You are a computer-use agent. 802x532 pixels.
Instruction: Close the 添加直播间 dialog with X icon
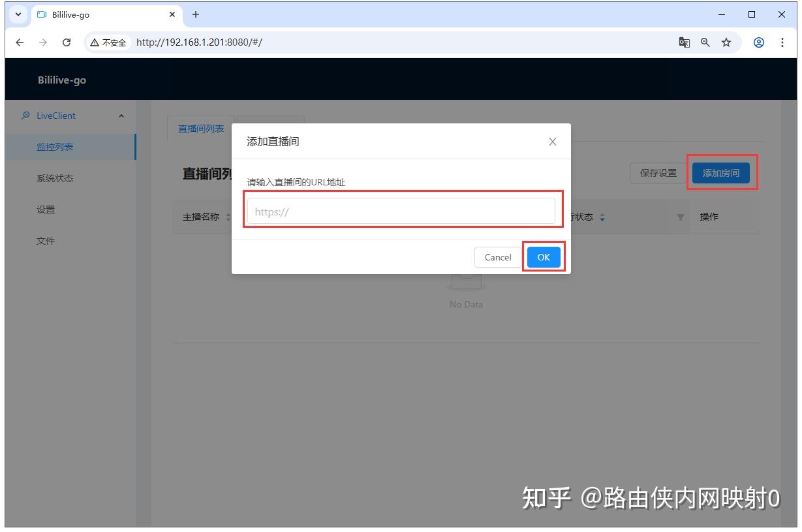click(x=552, y=142)
